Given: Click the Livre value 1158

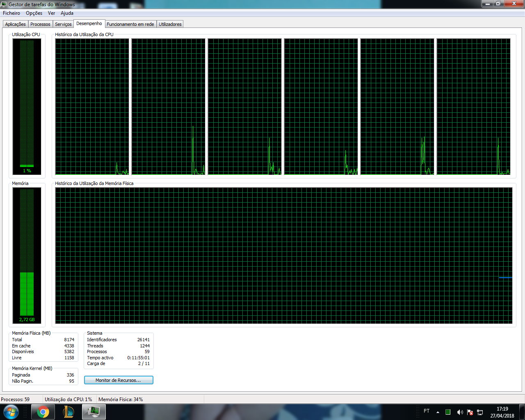Looking at the screenshot, I should click(x=69, y=358).
